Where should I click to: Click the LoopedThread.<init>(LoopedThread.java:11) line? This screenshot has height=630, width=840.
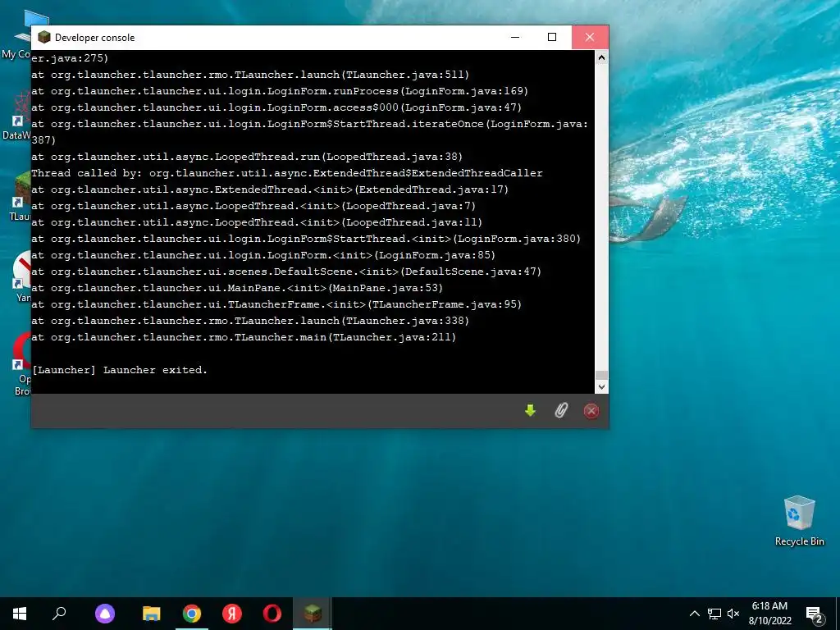point(257,222)
